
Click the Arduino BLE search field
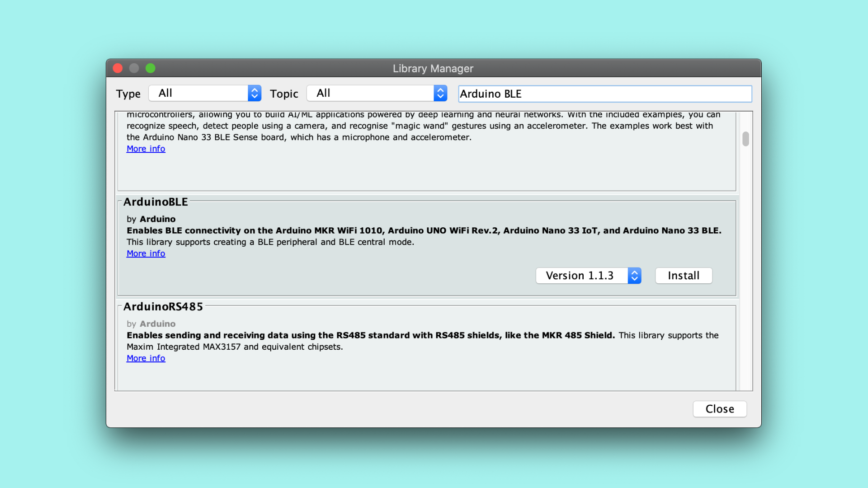click(x=605, y=94)
